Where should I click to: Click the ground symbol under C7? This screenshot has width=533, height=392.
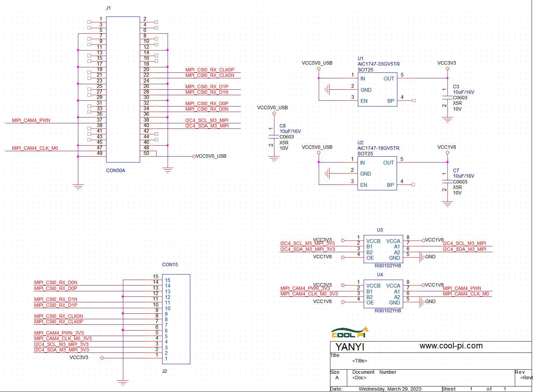pos(447,204)
